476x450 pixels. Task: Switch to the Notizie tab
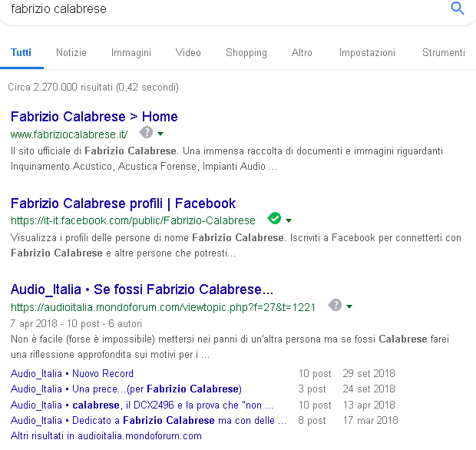click(71, 52)
